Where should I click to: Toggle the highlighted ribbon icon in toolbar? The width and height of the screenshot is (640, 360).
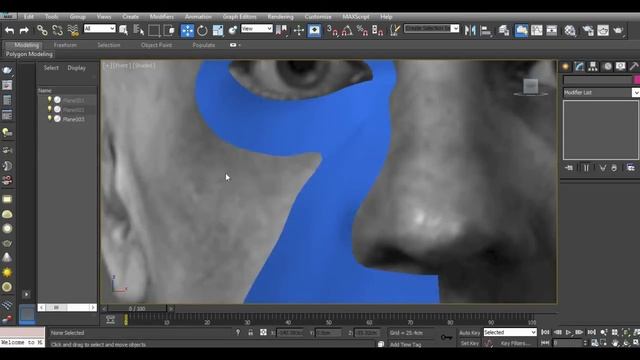coord(521,31)
